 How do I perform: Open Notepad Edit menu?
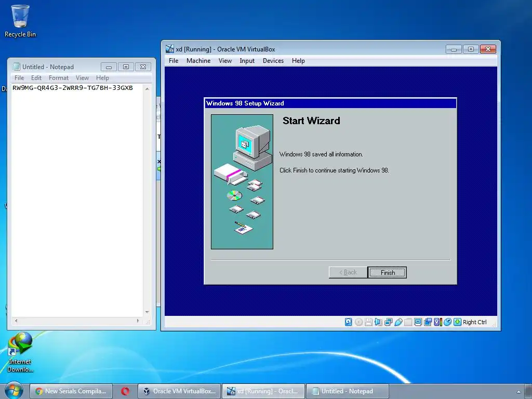click(36, 78)
